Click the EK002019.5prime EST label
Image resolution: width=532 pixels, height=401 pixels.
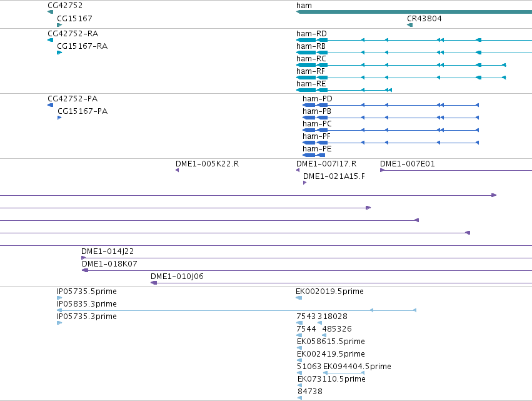pyautogui.click(x=330, y=292)
